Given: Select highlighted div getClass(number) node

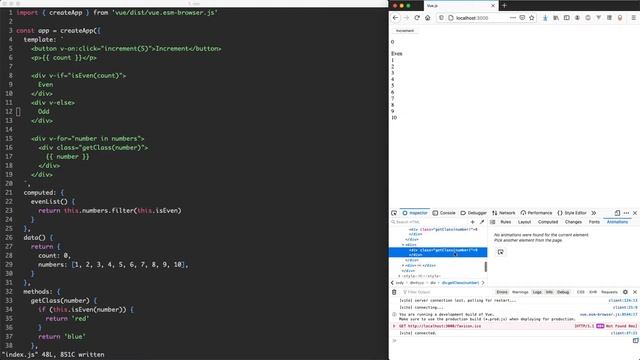Looking at the screenshot, I should 438,252.
